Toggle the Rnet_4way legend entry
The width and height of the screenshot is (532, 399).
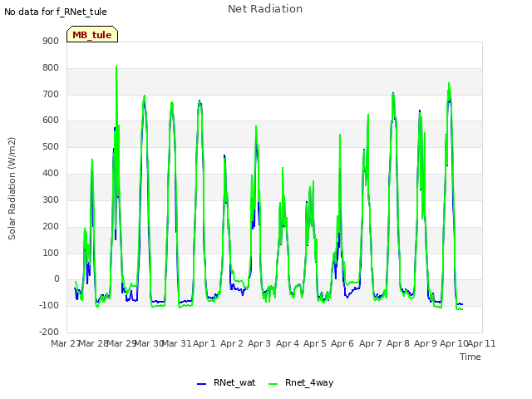coord(301,382)
